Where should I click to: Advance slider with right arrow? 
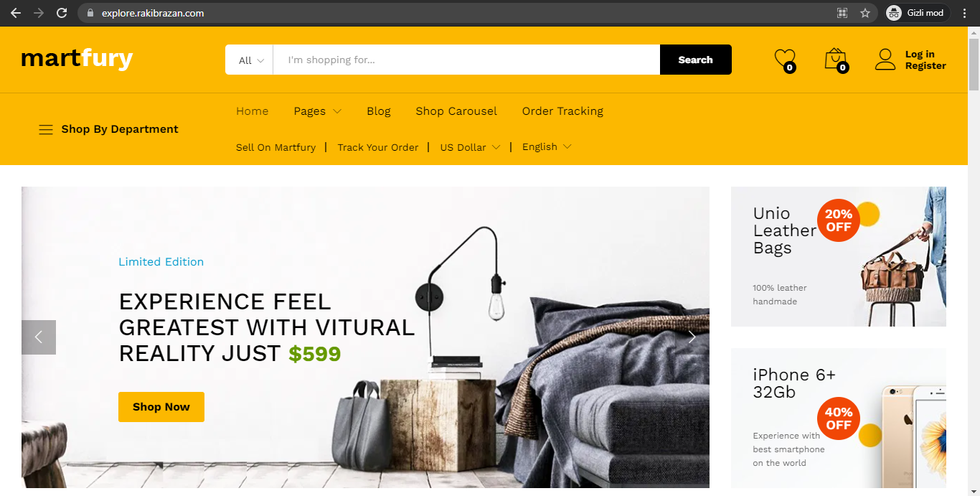click(x=692, y=337)
